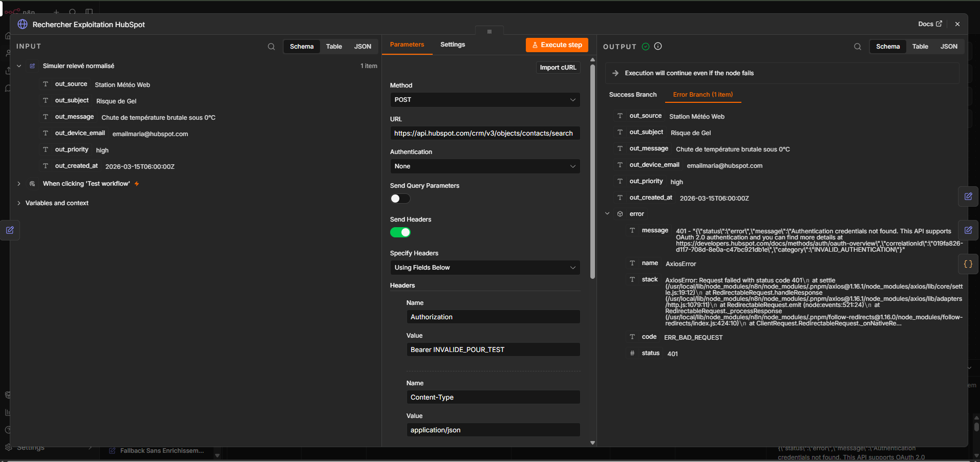Open the Error Branch (1 item) tab

703,95
